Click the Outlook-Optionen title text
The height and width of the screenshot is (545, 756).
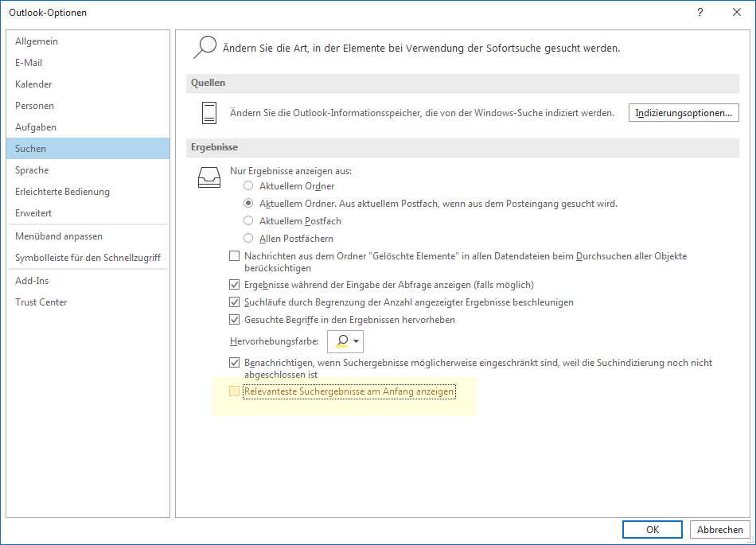coord(48,13)
